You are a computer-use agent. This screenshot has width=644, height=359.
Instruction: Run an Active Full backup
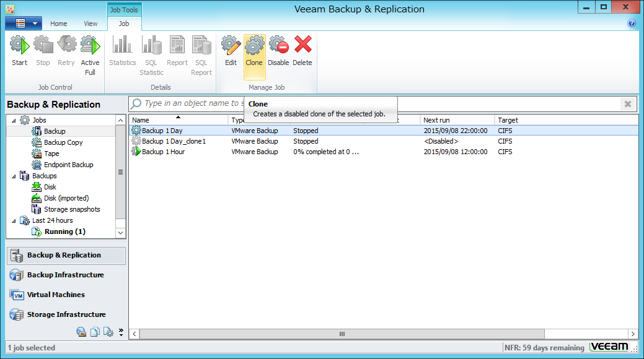click(x=90, y=56)
